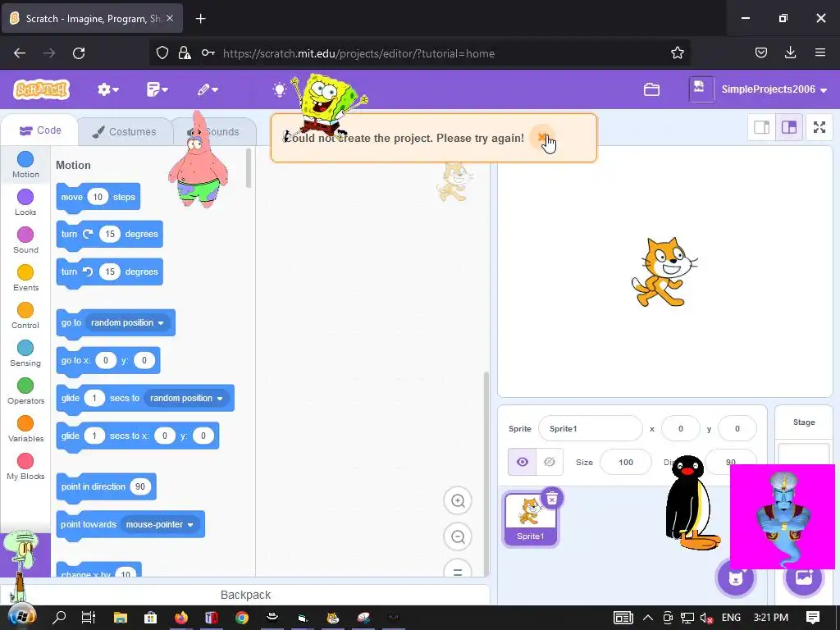Hide the sprite with crossed eye icon
The width and height of the screenshot is (840, 630).
549,462
